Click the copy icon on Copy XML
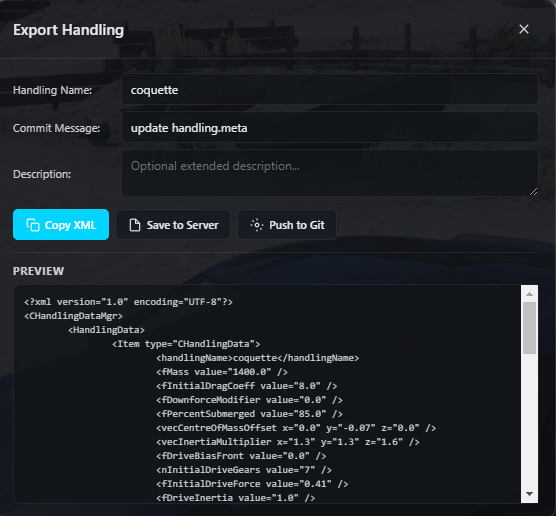 click(33, 225)
